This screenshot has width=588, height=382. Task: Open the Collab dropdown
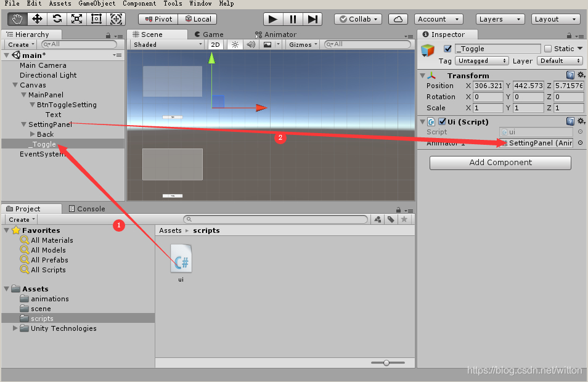pos(358,19)
